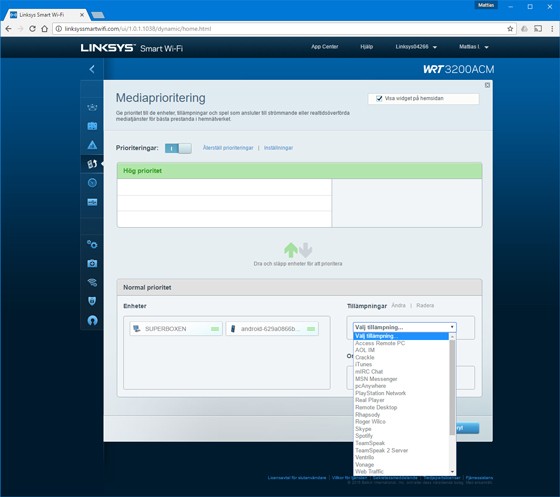Image resolution: width=560 pixels, height=497 pixels.
Task: Click Återställ prioriteringar link
Action: coord(228,148)
